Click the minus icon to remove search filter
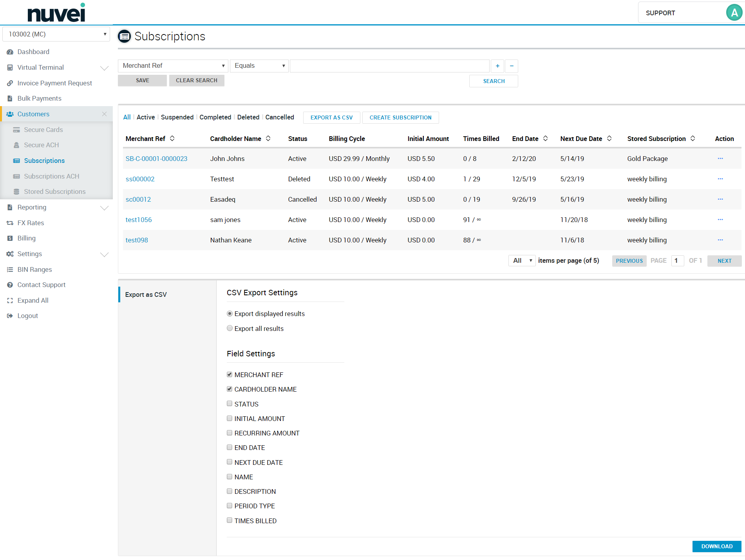 [512, 66]
